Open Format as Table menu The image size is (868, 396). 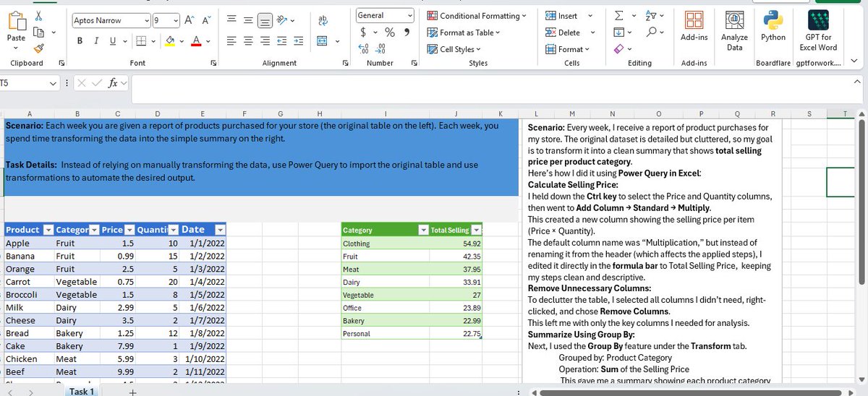(464, 33)
